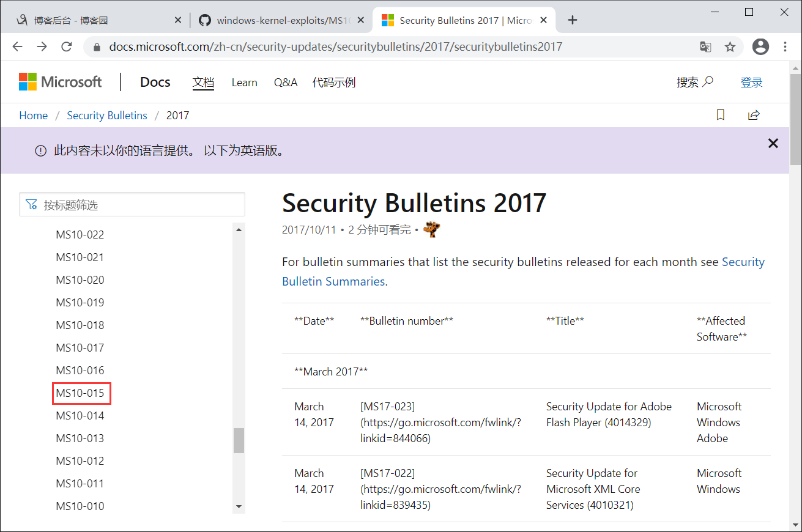Viewport: 802px width, 532px height.
Task: Close the windows-kernel-exploits tab
Action: click(x=361, y=20)
